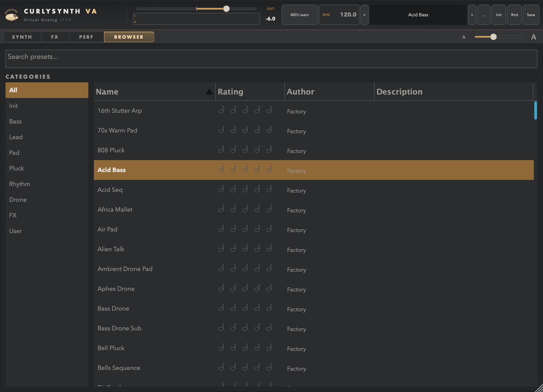Sort by Author column header
The height and width of the screenshot is (392, 543).
click(x=329, y=92)
